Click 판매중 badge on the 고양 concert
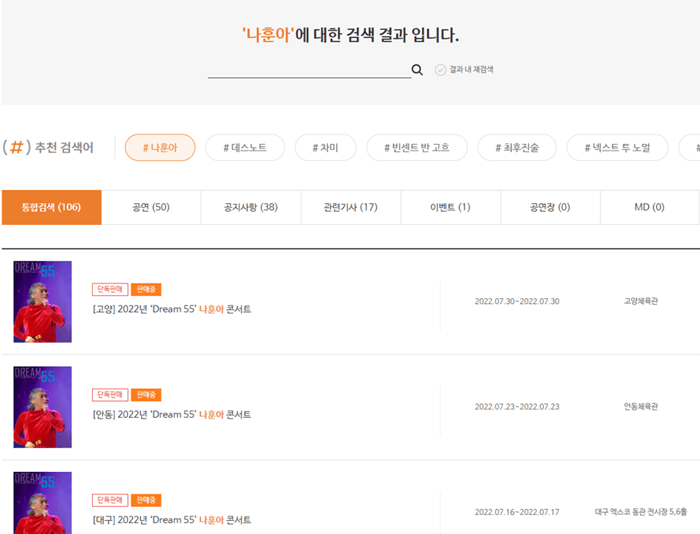The image size is (700, 534). pos(146,289)
